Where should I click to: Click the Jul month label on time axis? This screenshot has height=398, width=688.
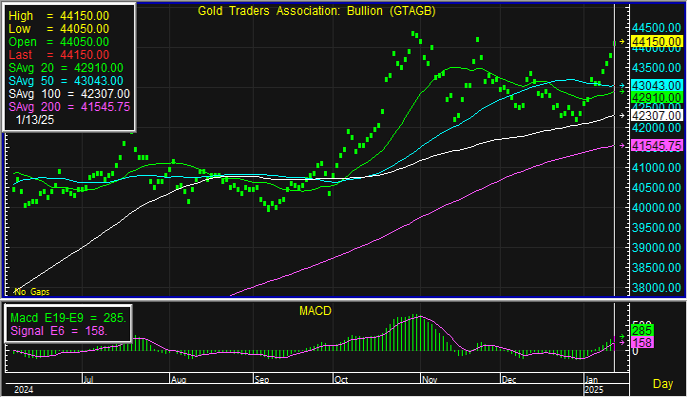88,380
